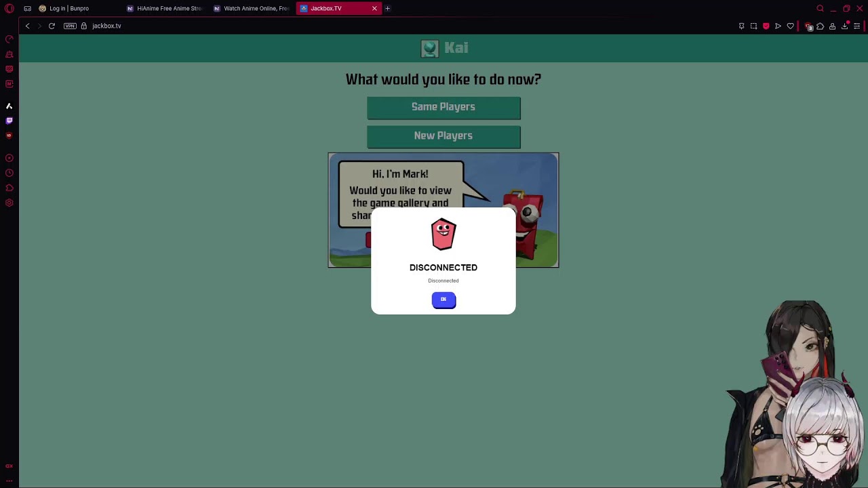The width and height of the screenshot is (868, 488).
Task: Open the red badge sidebar app icon
Action: (x=9, y=136)
